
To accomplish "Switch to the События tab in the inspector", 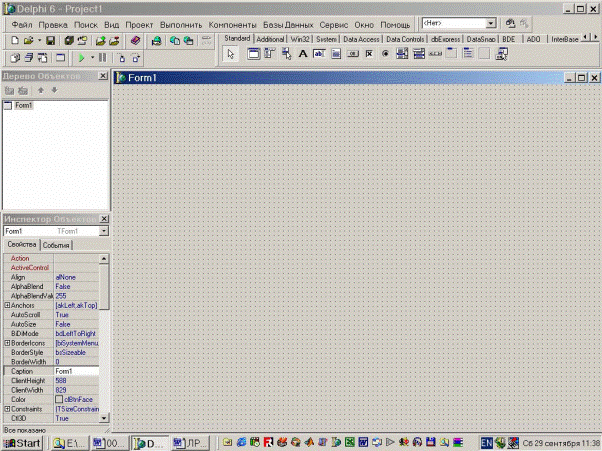I will click(x=56, y=245).
